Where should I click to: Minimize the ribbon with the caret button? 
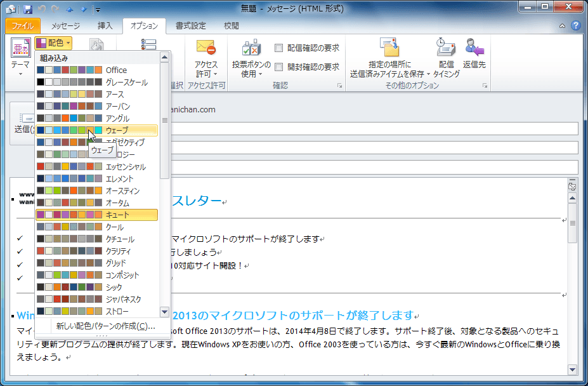562,26
